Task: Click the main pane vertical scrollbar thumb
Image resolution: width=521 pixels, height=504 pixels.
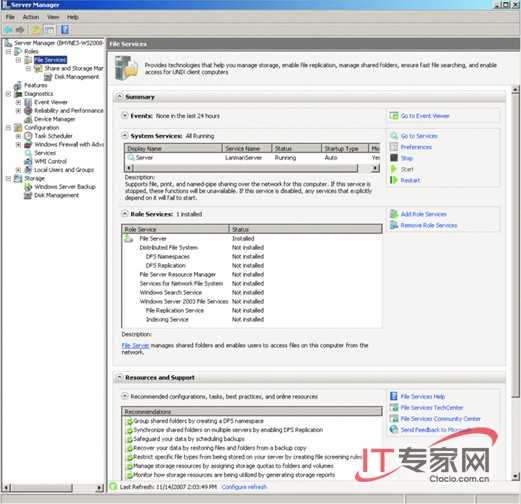Action: (x=515, y=245)
